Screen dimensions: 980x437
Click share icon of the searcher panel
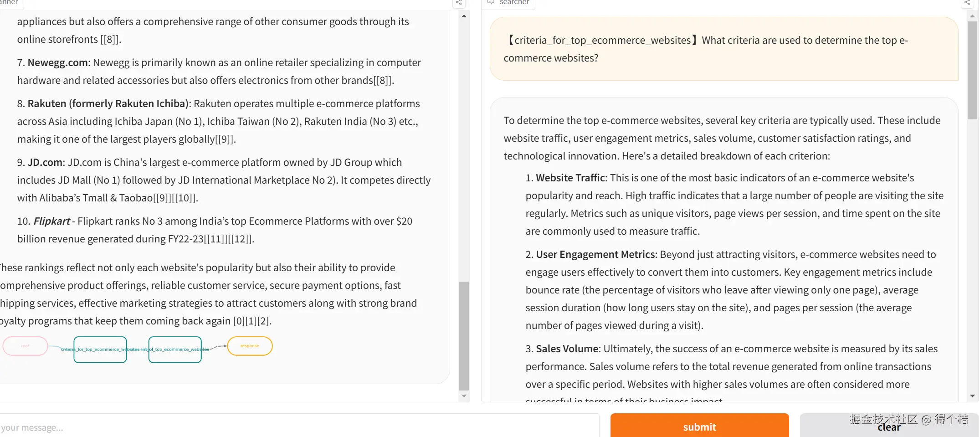[x=967, y=3]
